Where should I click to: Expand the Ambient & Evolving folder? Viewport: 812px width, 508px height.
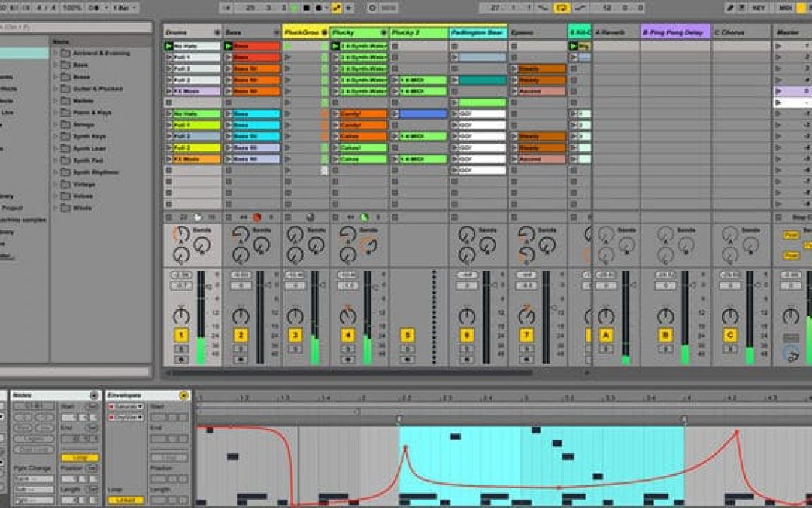click(x=56, y=53)
